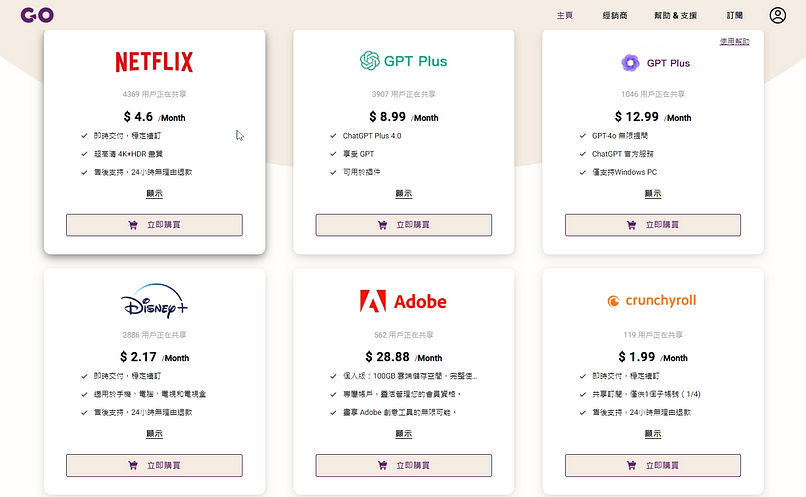Click the GO logo in header
Image resolution: width=806 pixels, height=497 pixels.
[x=37, y=15]
